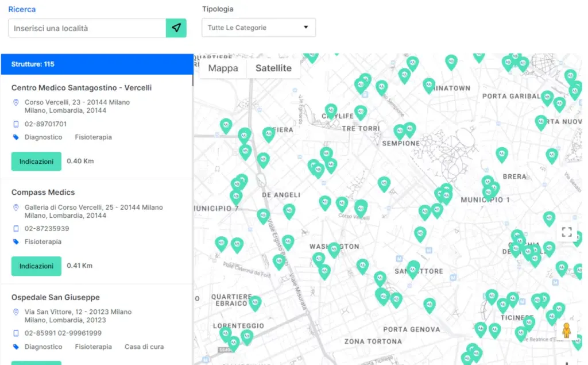588x365 pixels.
Task: Click address pin icon for Compass Medics
Action: pyautogui.click(x=16, y=208)
